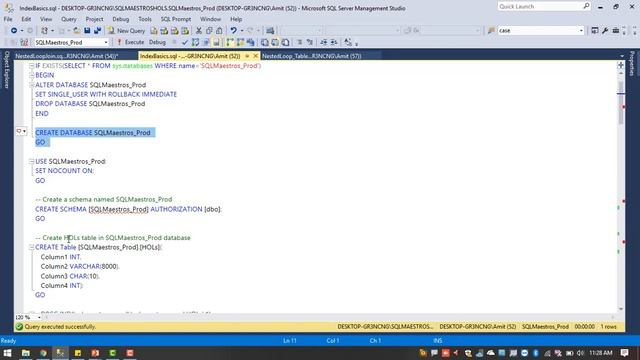Viewport: 640px width, 360px height.
Task: Open the Edit menu
Action: point(26,19)
